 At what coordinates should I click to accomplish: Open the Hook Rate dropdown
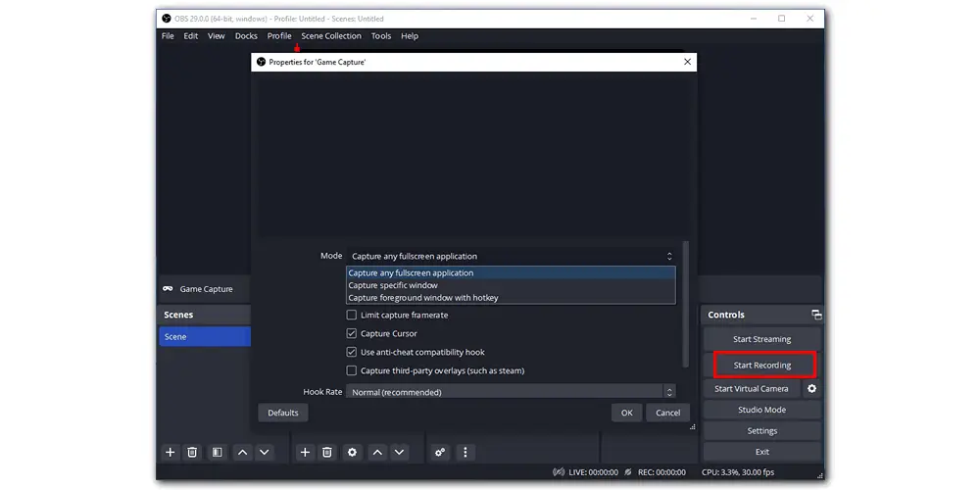pyautogui.click(x=511, y=392)
